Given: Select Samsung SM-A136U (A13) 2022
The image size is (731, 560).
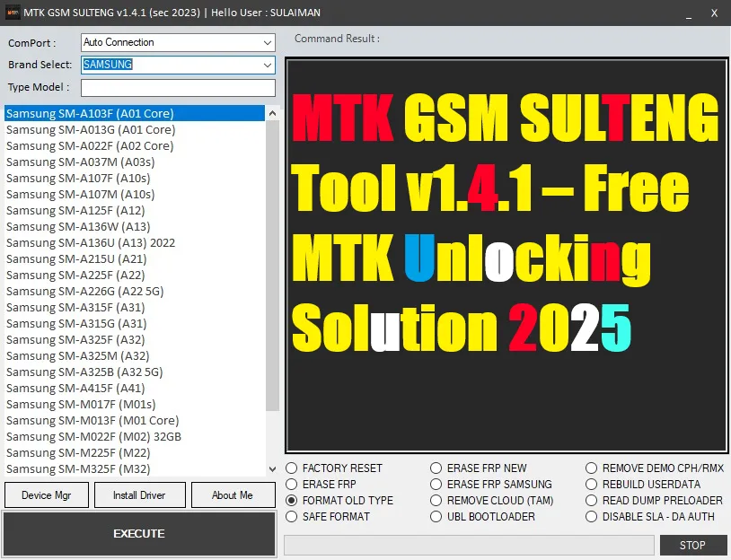Looking at the screenshot, I should (x=135, y=242).
